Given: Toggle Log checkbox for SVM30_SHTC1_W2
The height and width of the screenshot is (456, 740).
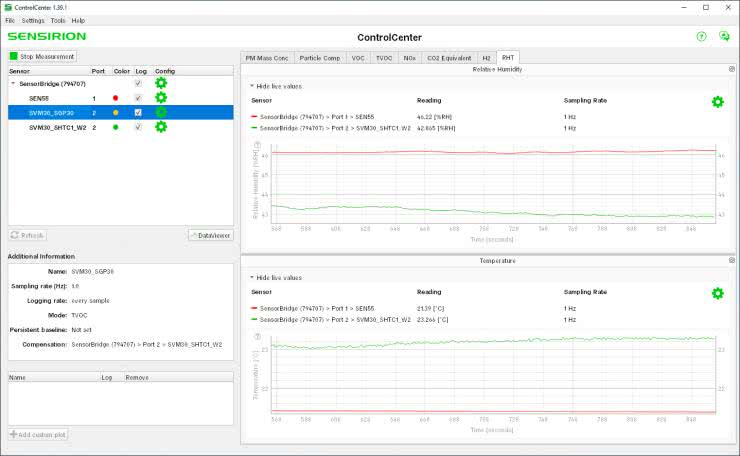Looking at the screenshot, I should tap(138, 127).
